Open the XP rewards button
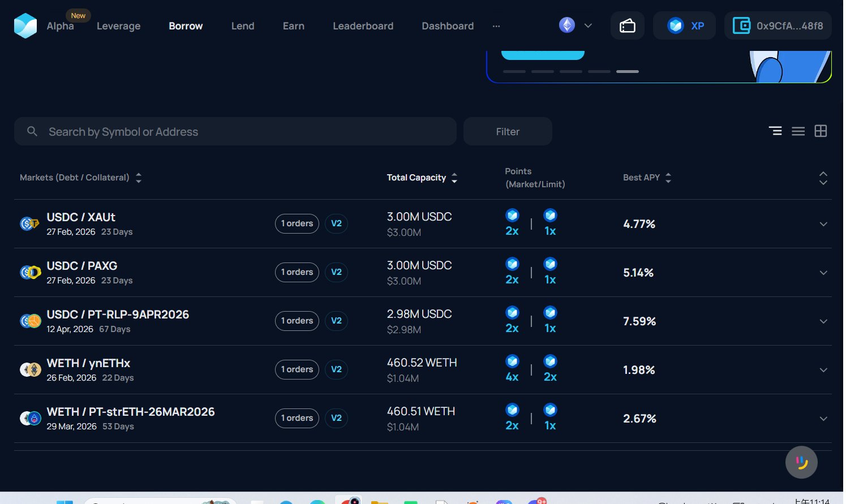846x504 pixels. pos(684,26)
